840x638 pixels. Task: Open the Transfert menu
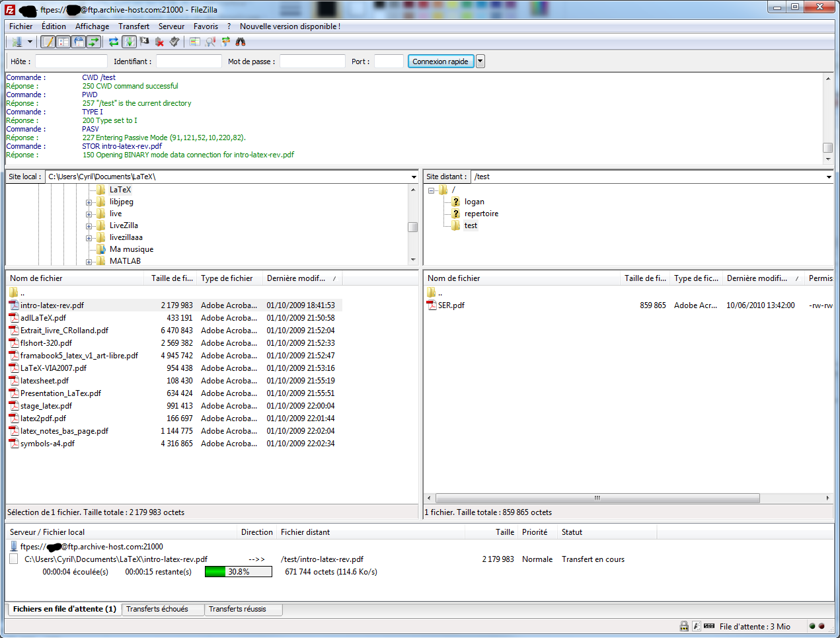pyautogui.click(x=134, y=26)
